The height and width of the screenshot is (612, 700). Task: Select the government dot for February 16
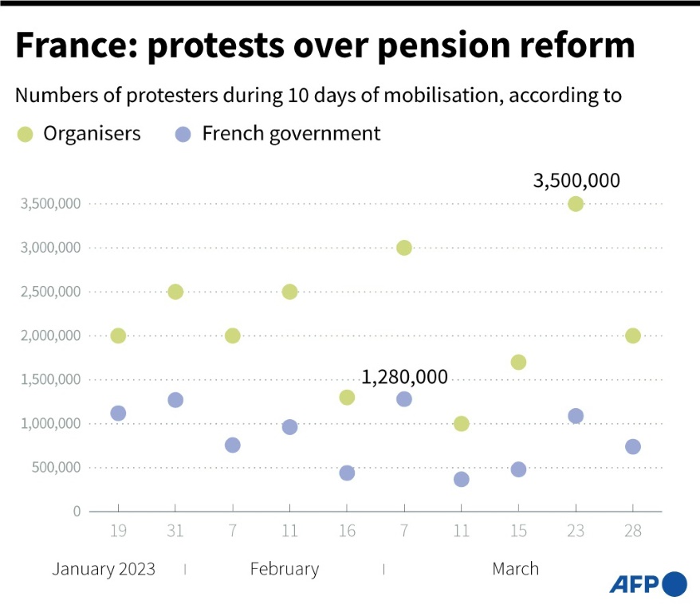coord(347,473)
